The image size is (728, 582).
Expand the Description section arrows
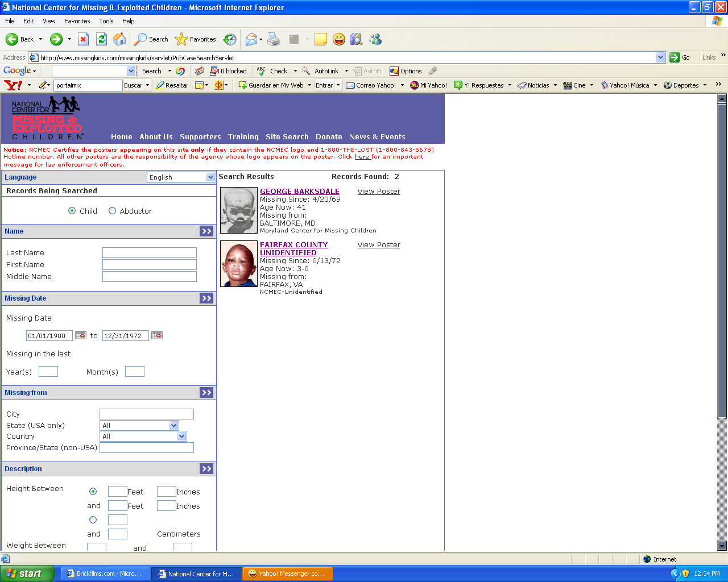(206, 469)
